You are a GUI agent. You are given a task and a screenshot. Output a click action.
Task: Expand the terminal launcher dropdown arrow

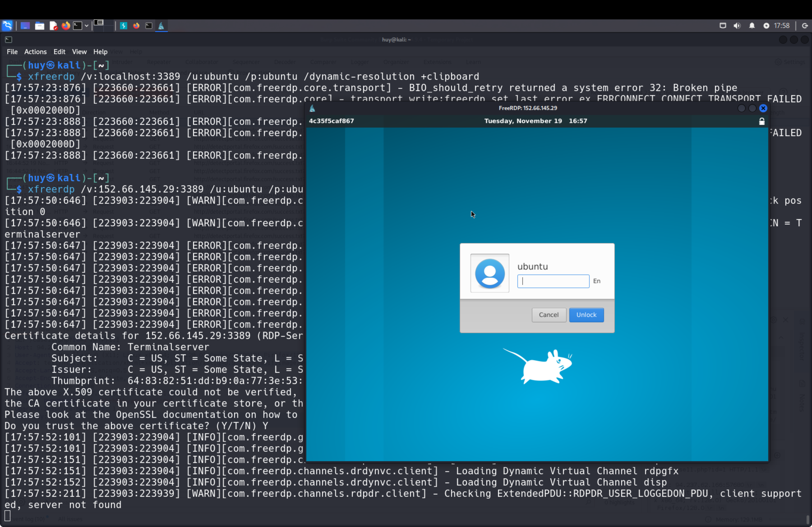coord(87,26)
